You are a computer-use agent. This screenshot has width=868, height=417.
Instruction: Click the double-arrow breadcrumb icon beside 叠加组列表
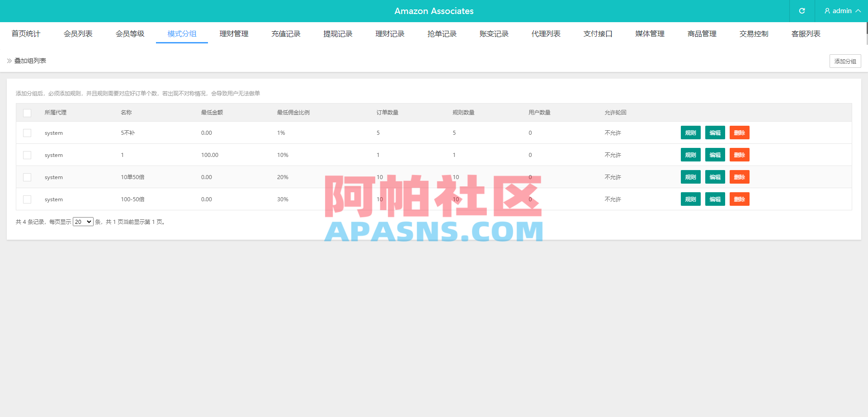coord(8,61)
